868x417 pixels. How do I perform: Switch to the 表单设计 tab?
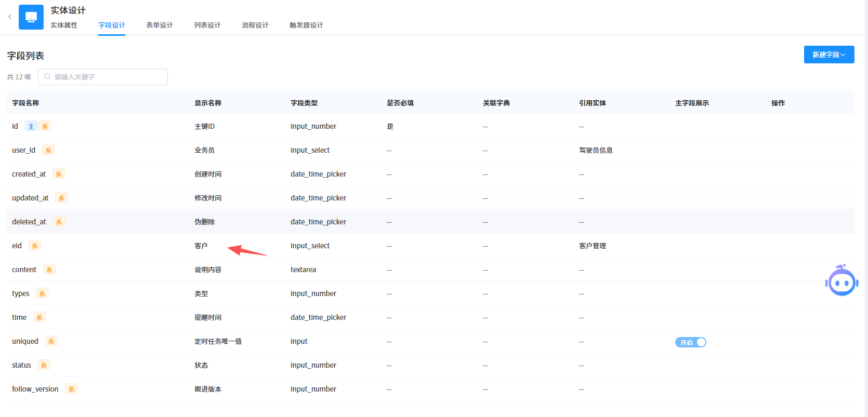(x=160, y=25)
